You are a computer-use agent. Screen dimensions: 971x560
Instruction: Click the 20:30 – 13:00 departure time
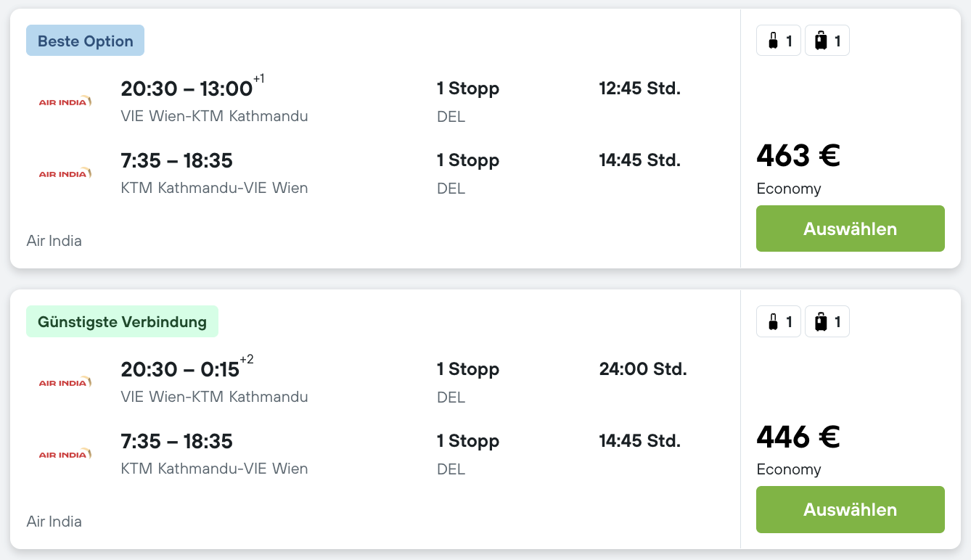pos(187,88)
